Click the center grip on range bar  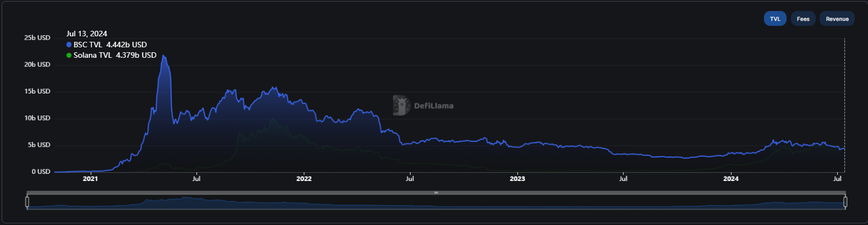(436, 193)
